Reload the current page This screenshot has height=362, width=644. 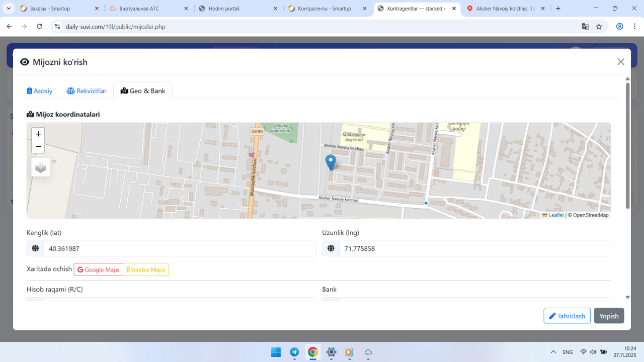coord(40,27)
